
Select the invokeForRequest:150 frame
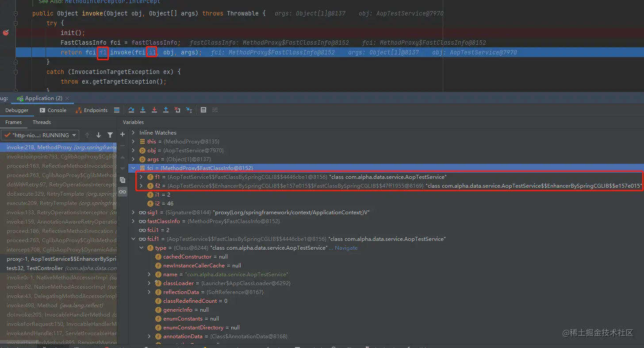click(58, 324)
